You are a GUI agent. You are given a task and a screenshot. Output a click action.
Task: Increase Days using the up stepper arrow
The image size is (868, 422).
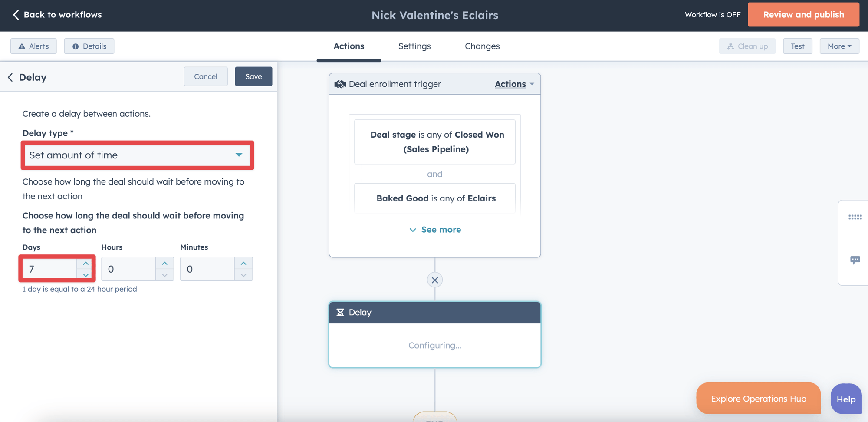coord(85,263)
